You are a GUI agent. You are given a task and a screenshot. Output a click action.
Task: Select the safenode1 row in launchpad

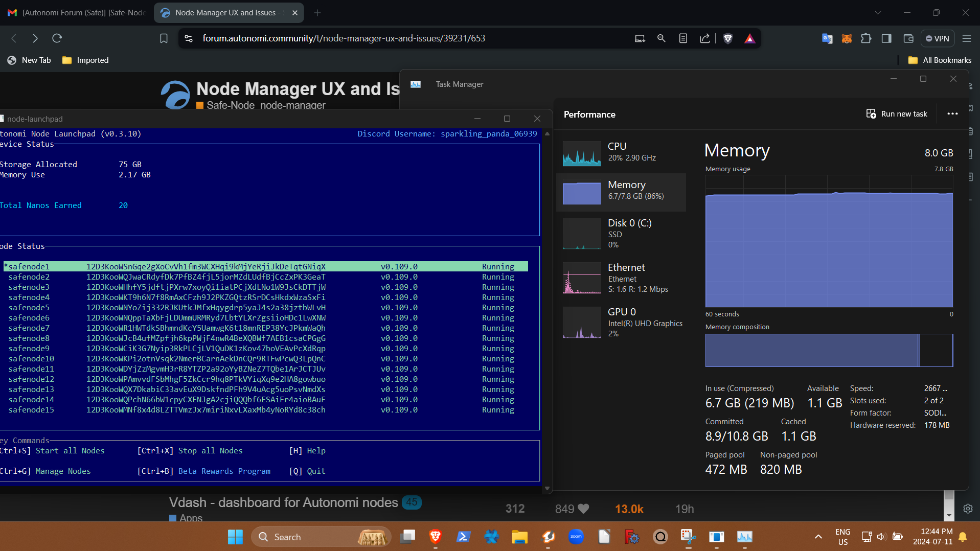266,266
